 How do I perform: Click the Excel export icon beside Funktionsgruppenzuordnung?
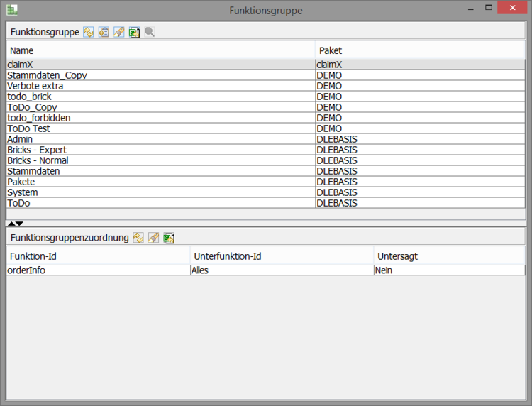pos(169,238)
